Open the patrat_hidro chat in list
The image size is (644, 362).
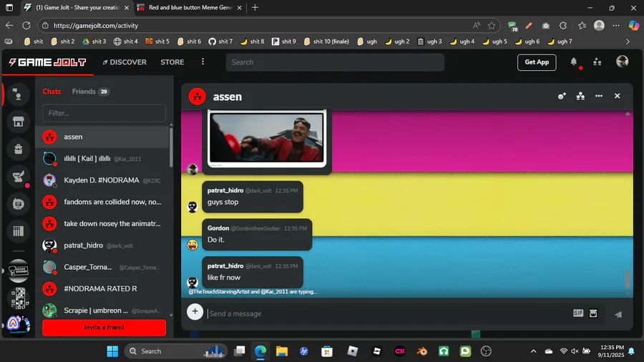[102, 245]
